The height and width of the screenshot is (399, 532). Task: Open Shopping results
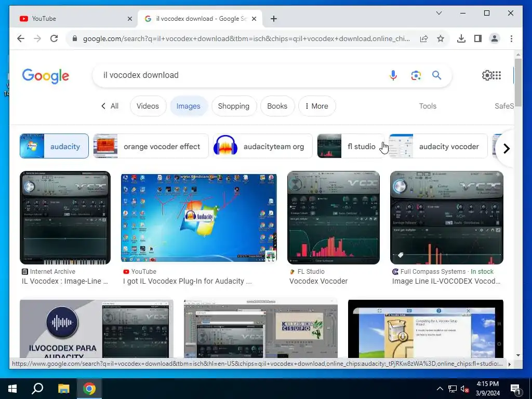234,106
